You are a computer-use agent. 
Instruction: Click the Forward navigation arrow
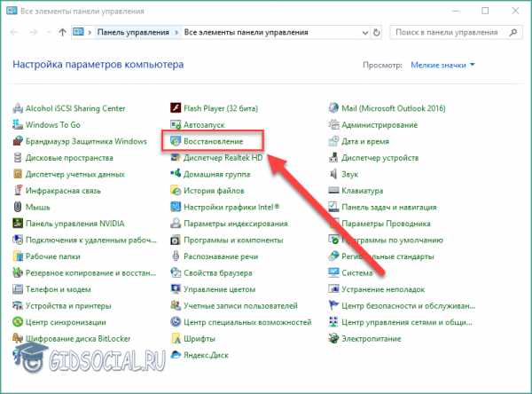point(34,33)
